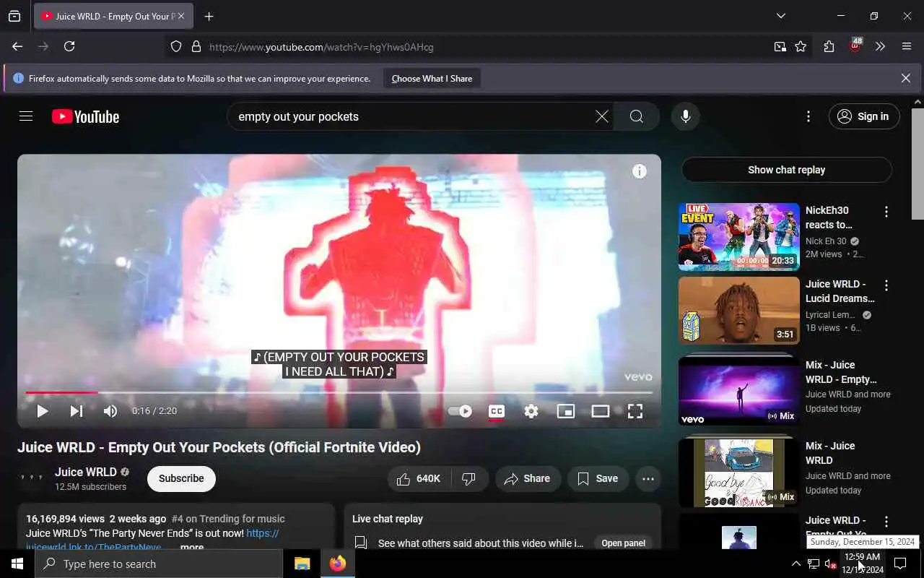Reload the current page
Viewport: 924px width, 578px height.
coord(69,46)
